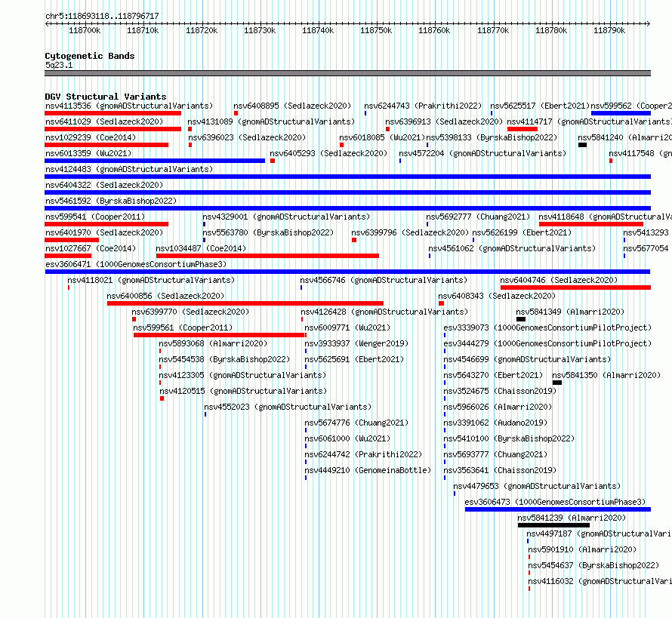Click the nsv5461592 (ByrskaBishop2022) label
The width and height of the screenshot is (672, 618).
pos(111,201)
